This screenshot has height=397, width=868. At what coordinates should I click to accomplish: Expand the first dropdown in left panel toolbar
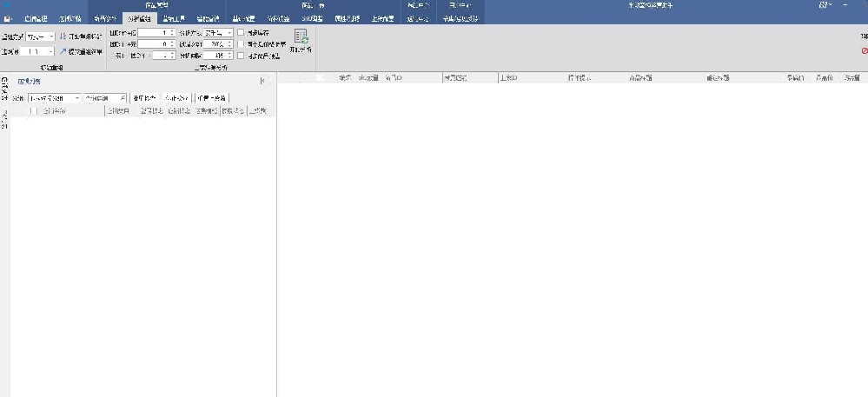tap(54, 98)
